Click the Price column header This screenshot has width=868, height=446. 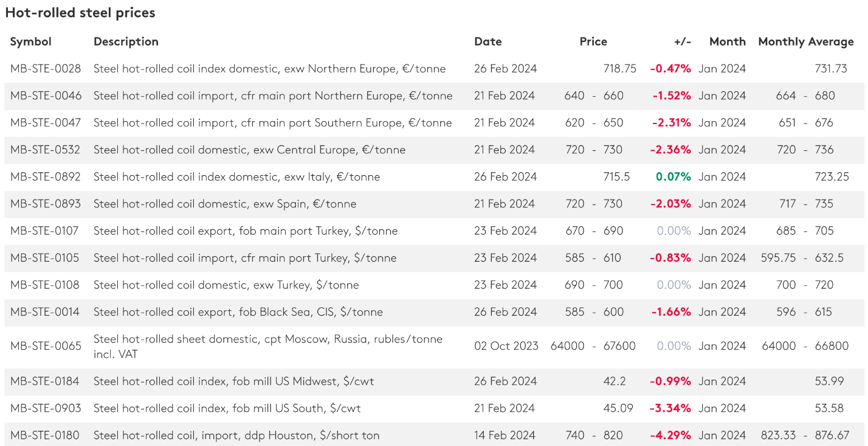[593, 41]
